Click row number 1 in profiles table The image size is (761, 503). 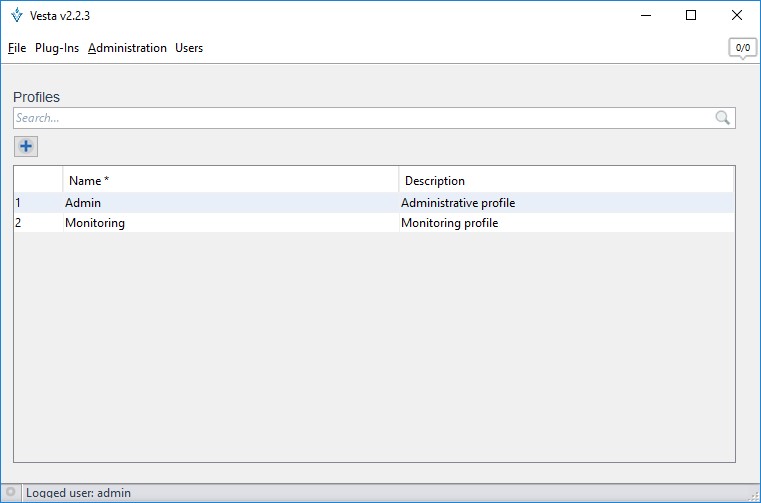[18, 203]
